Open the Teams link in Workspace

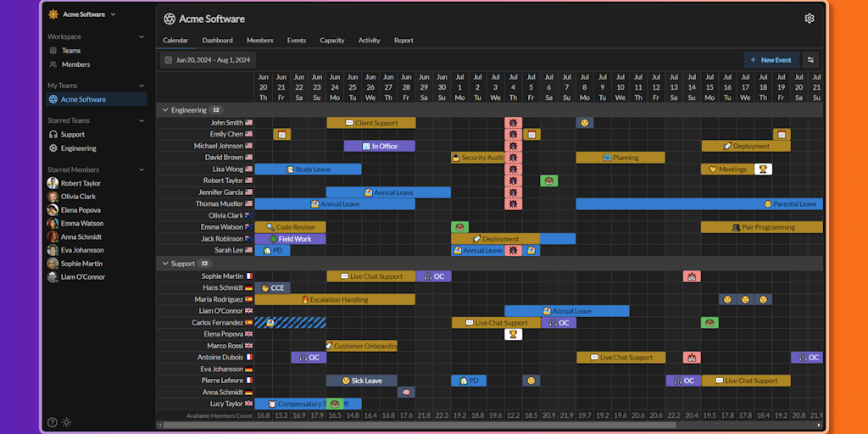tap(71, 50)
